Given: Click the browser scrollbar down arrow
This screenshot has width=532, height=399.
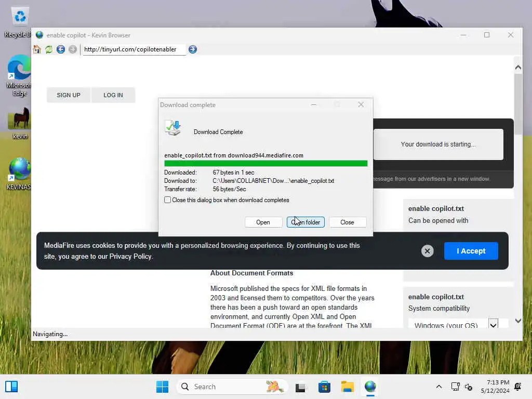Looking at the screenshot, I should click(x=518, y=321).
